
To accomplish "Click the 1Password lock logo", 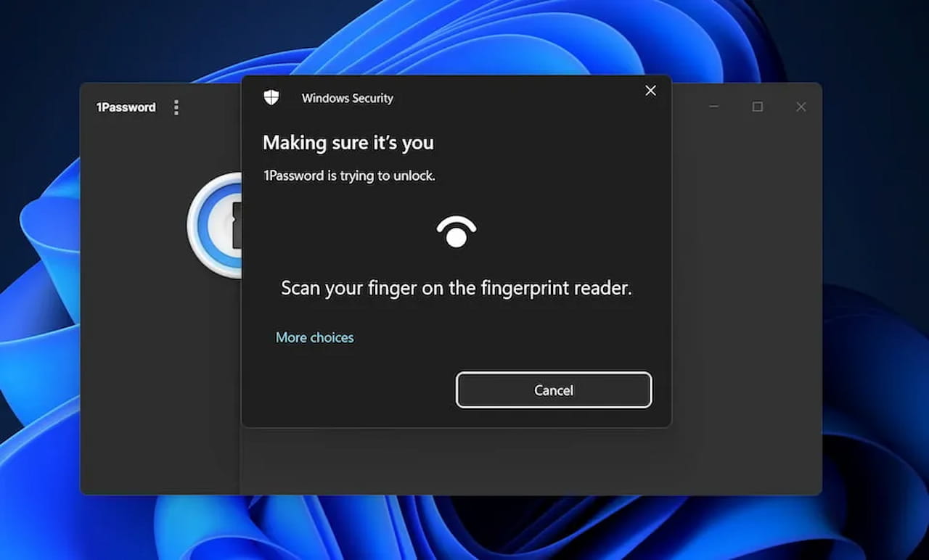I will pyautogui.click(x=215, y=225).
